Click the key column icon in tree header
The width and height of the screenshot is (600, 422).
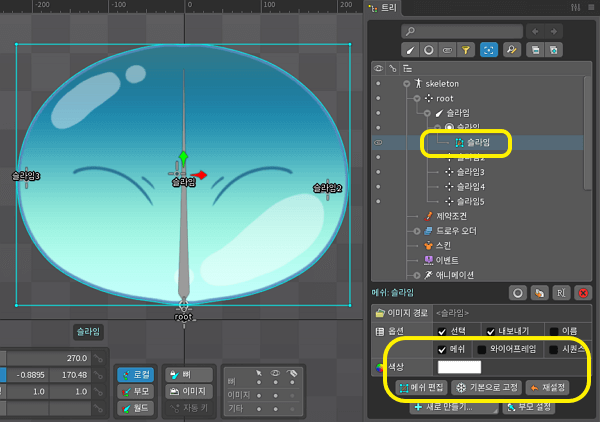(393, 68)
